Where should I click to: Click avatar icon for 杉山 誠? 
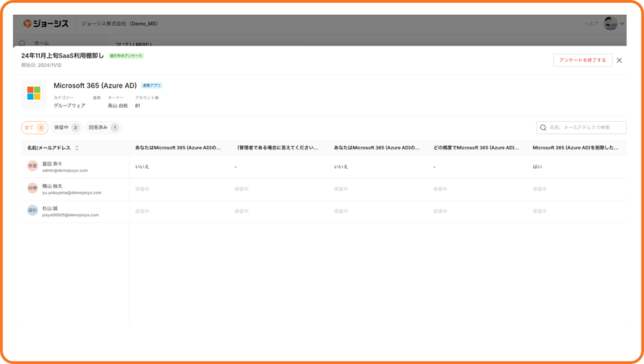pos(32,211)
